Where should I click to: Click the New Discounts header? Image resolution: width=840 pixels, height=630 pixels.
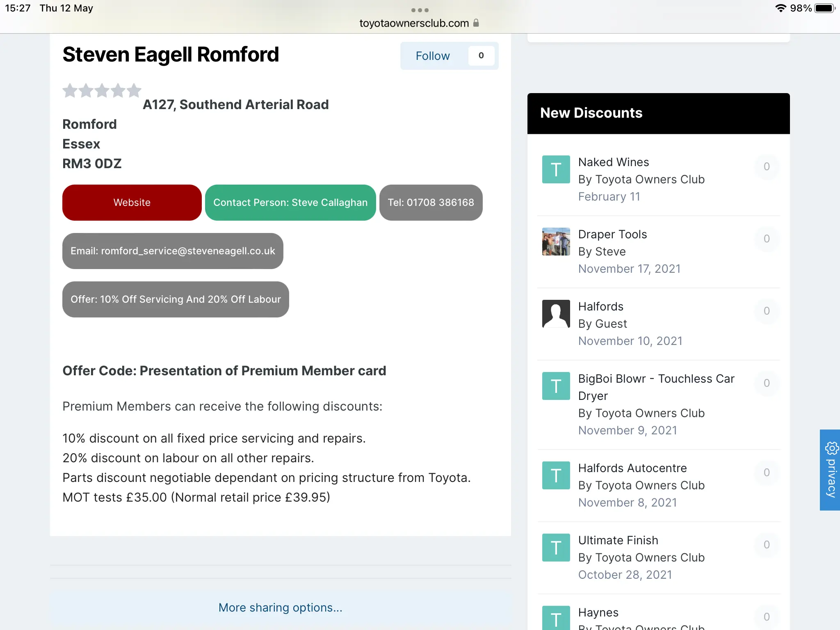coord(658,113)
